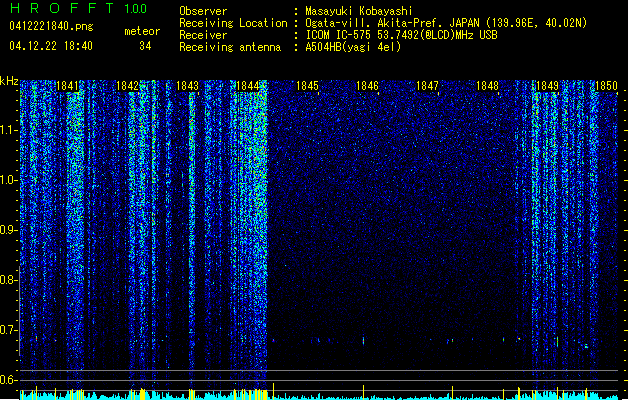629x400 pixels.
Task: Click the HROFFT 1.0.0 title text
Action: coord(79,8)
